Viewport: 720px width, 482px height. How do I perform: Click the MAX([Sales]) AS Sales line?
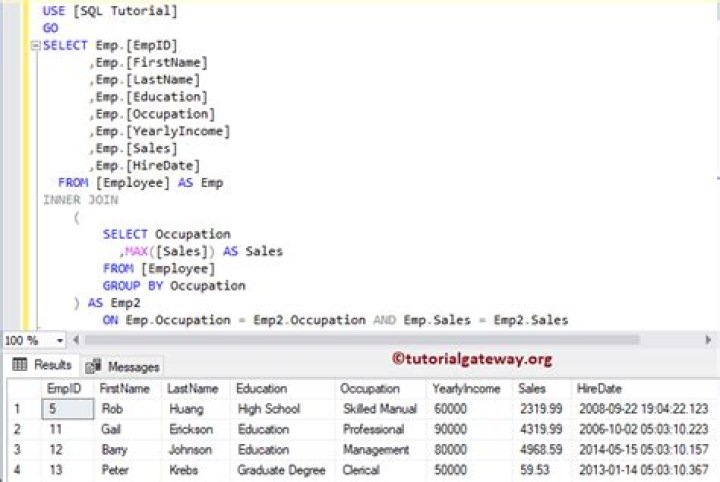coord(201,252)
